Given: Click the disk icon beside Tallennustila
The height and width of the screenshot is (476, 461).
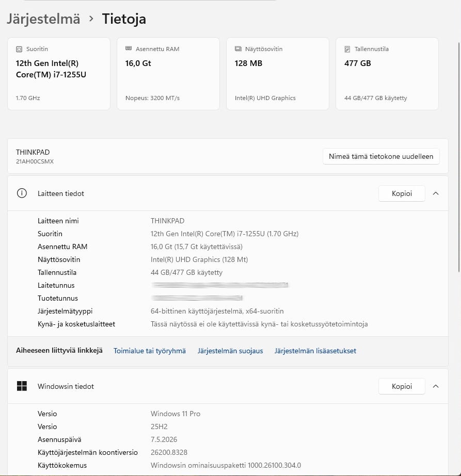Looking at the screenshot, I should 347,49.
